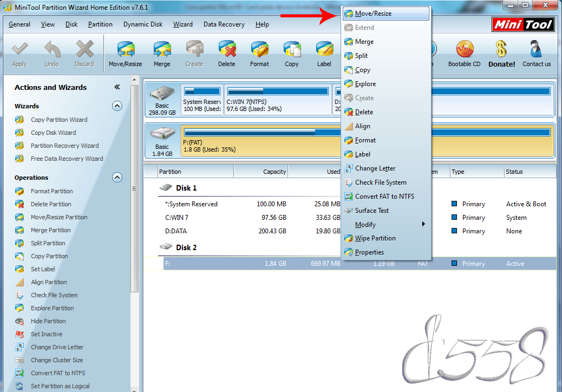Launch Copy Partition Wizard from sidebar
The image size is (562, 392).
click(59, 120)
